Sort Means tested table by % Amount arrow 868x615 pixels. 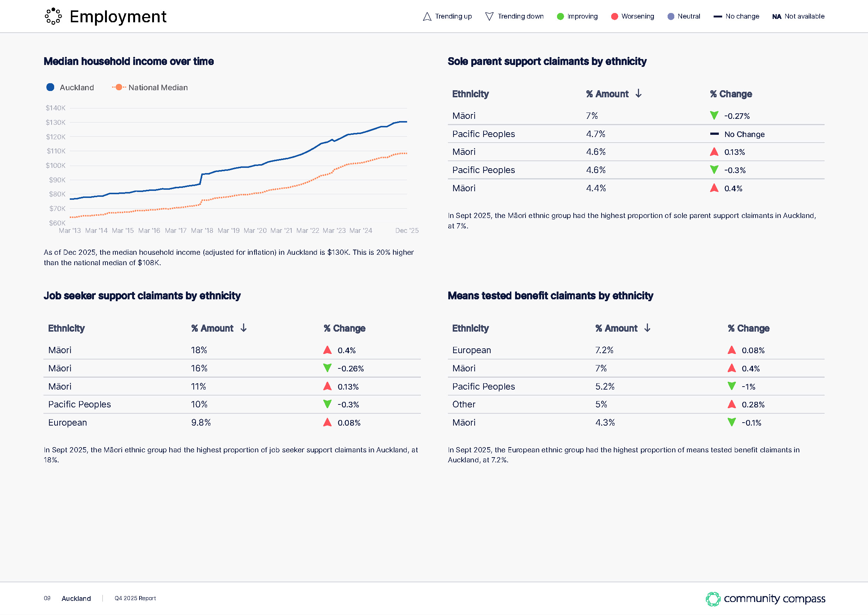click(x=648, y=328)
